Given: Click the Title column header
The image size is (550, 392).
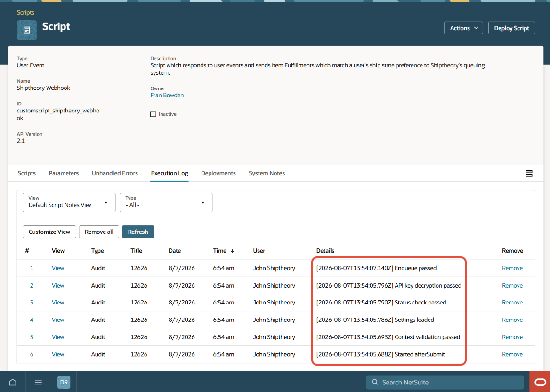Looking at the screenshot, I should pos(136,251).
